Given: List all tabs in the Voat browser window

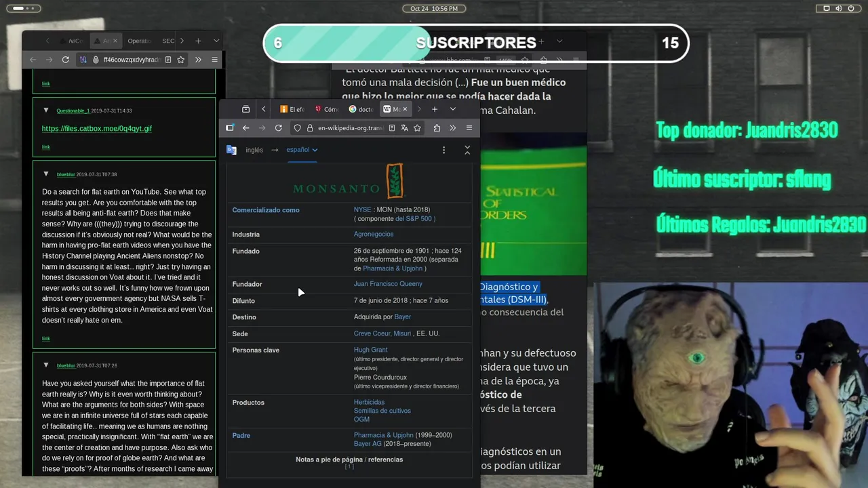Looking at the screenshot, I should click(216, 41).
